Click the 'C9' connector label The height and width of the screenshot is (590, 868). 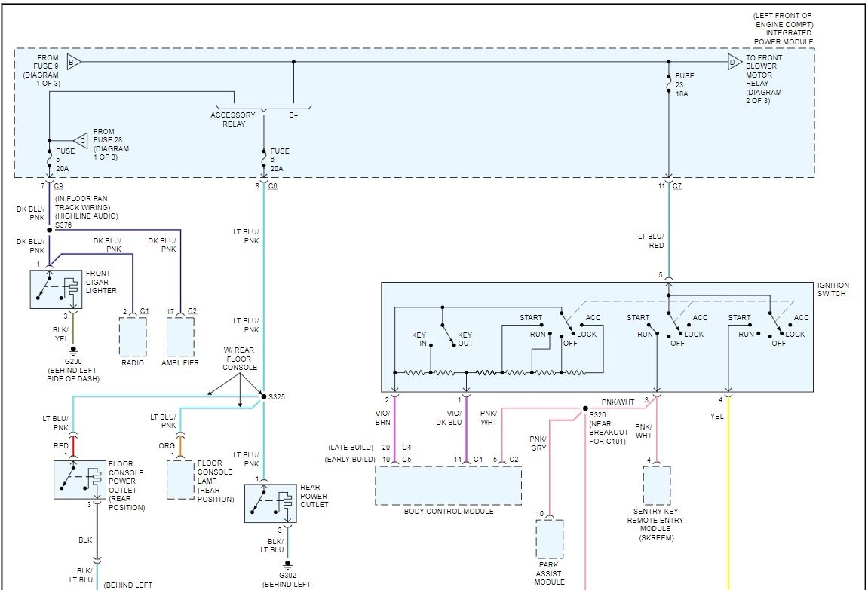(59, 186)
